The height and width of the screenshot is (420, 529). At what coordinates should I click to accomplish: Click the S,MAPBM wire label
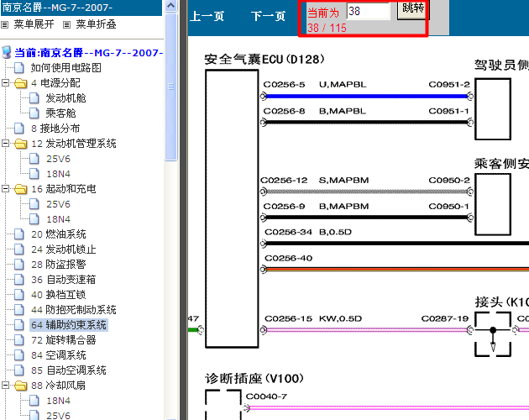343,181
